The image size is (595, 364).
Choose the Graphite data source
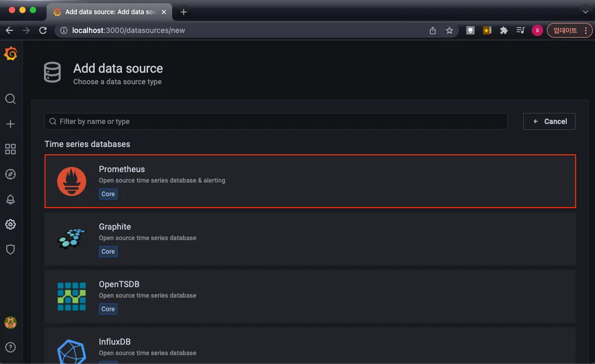(x=310, y=238)
